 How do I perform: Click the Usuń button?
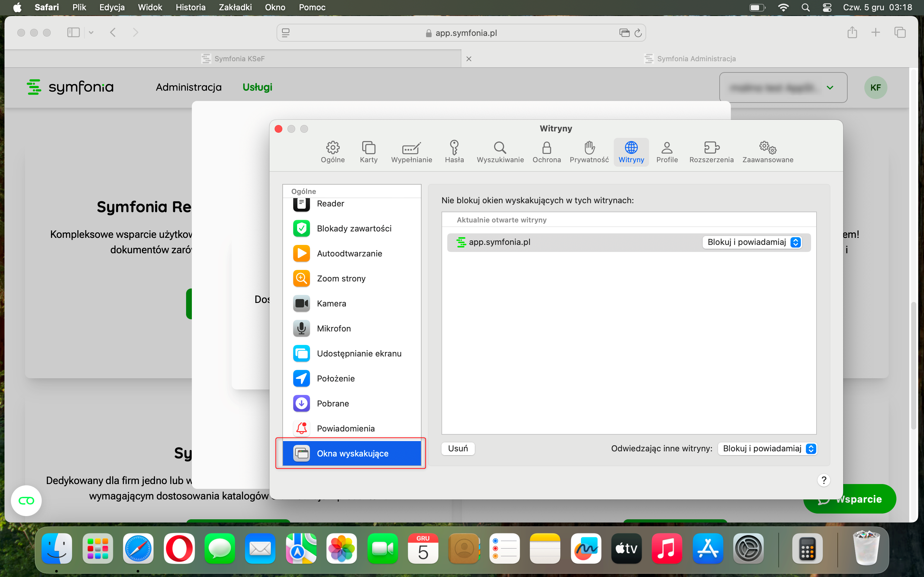pos(458,448)
